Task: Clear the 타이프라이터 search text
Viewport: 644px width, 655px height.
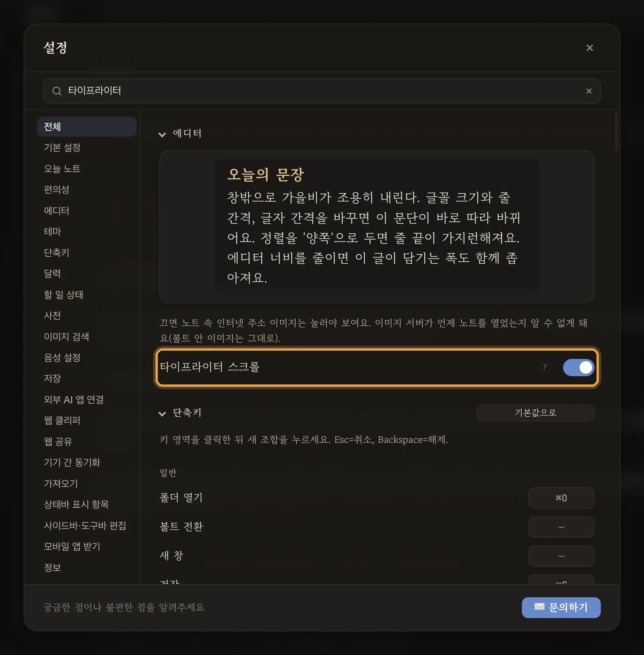Action: [588, 91]
